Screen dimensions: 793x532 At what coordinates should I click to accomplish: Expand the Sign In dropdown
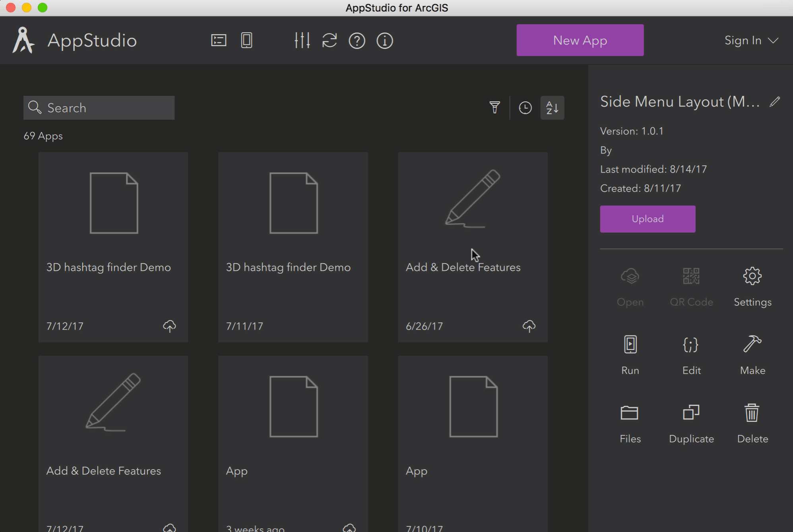click(x=750, y=41)
